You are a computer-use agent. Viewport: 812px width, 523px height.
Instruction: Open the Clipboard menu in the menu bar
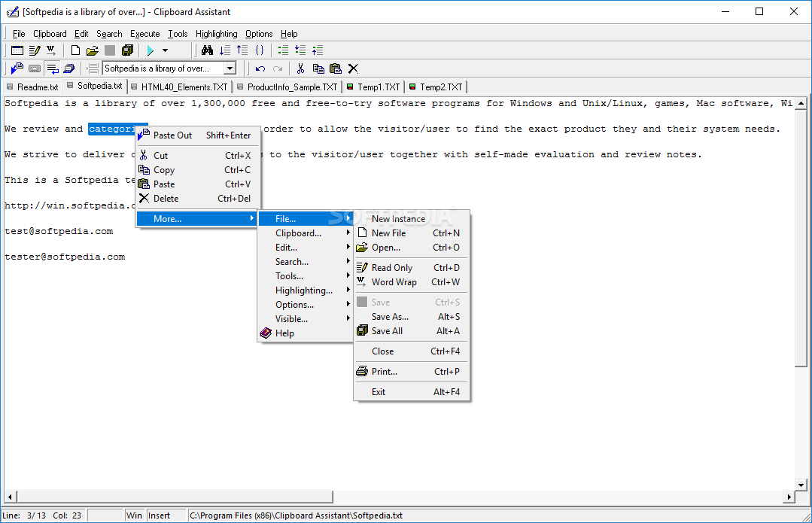(x=50, y=34)
